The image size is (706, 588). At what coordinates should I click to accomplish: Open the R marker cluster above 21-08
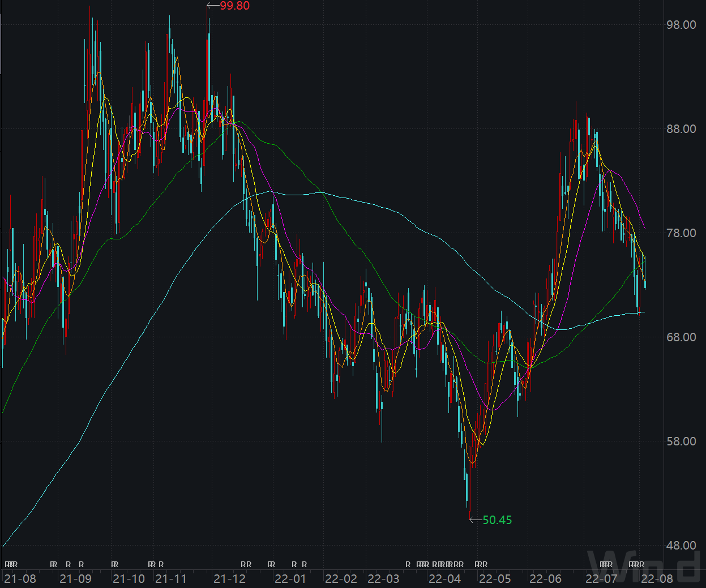click(x=11, y=564)
